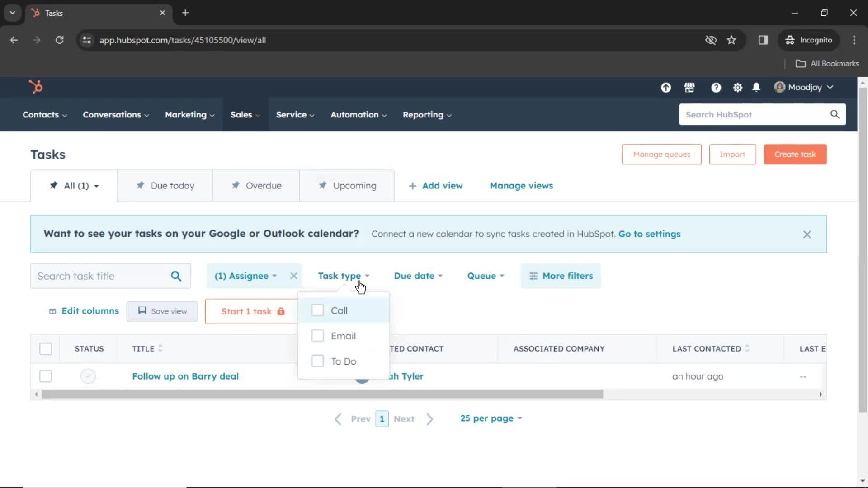Select the Overdue tab view
This screenshot has height=488, width=868.
pyautogui.click(x=264, y=185)
